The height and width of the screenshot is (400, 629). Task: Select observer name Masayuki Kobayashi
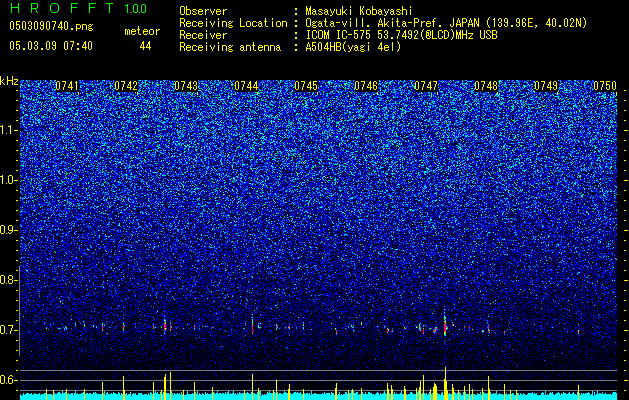tap(359, 11)
